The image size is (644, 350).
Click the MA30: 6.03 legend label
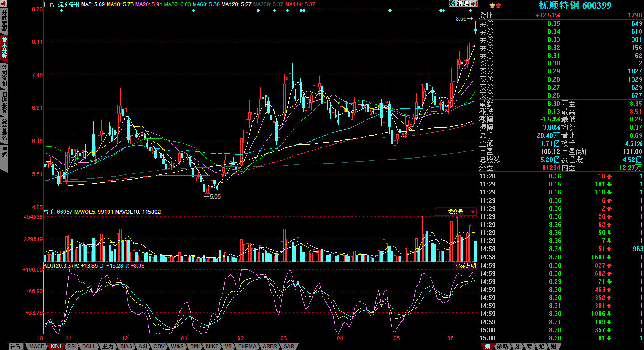click(x=178, y=4)
